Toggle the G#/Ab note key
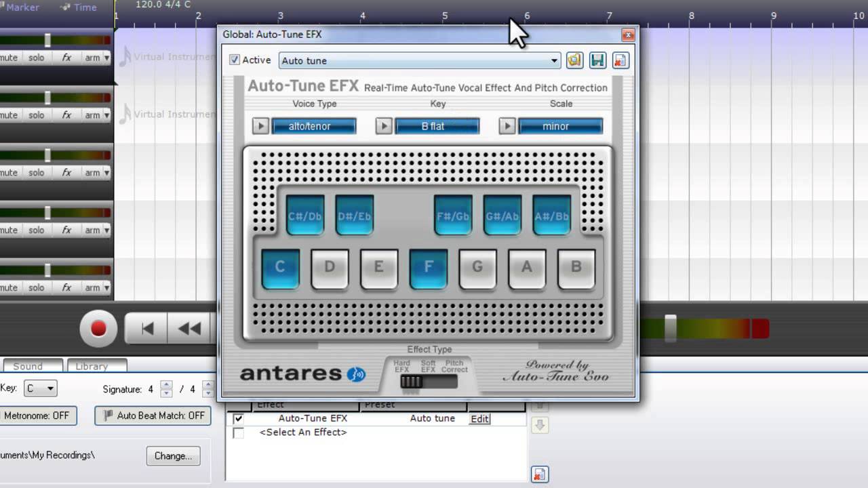 click(502, 216)
